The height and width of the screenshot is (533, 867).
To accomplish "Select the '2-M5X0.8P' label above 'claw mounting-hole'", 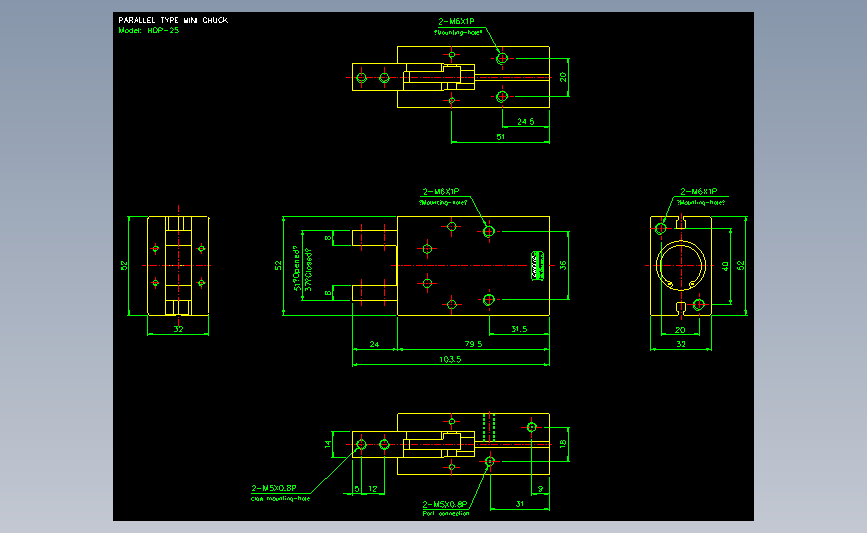I will click(274, 488).
